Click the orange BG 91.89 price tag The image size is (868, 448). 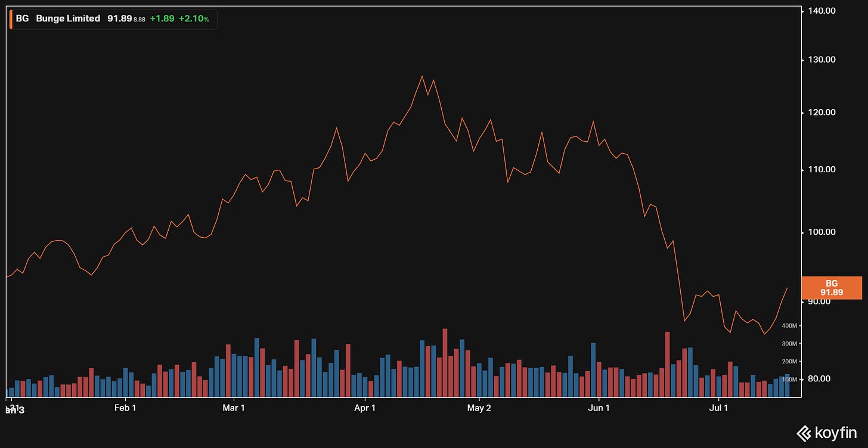pyautogui.click(x=832, y=288)
